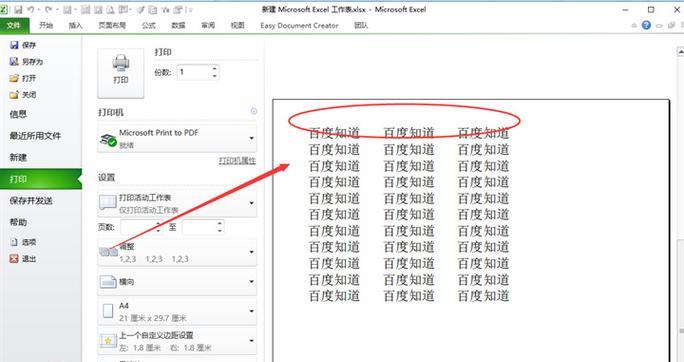Click the large 打印 print button
684x362 pixels.
coord(121,73)
